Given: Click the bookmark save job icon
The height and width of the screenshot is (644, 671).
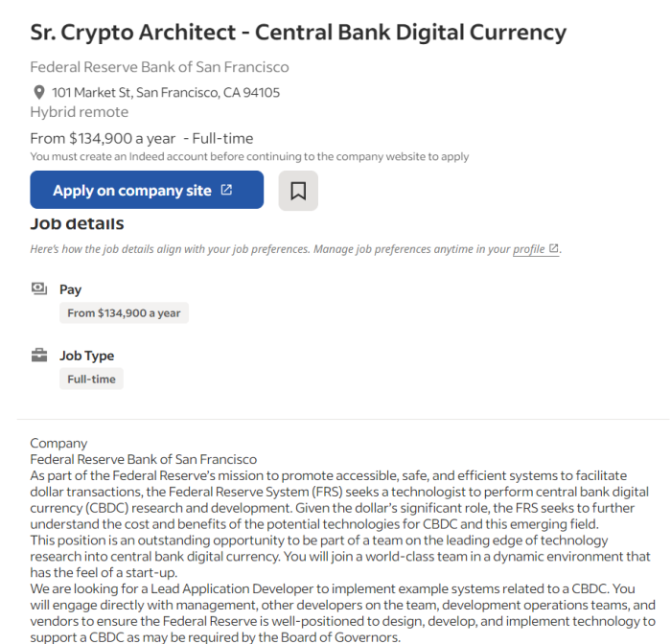Looking at the screenshot, I should point(298,191).
